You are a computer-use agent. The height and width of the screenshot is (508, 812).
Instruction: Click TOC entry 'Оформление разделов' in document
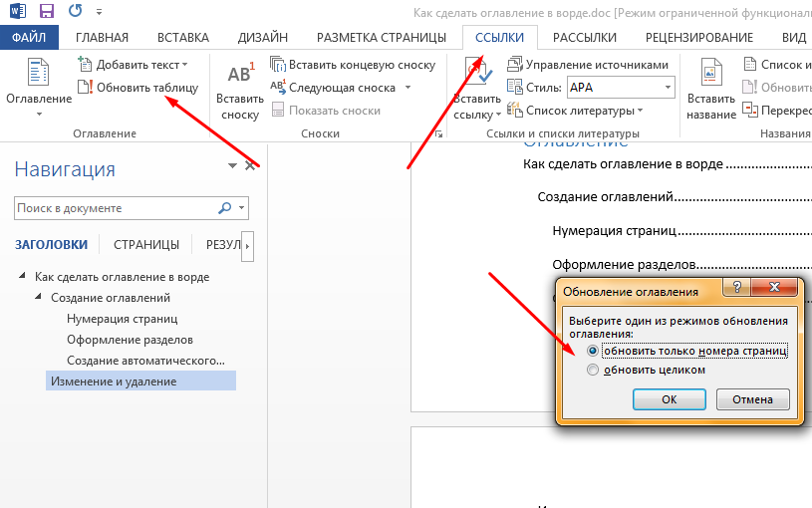click(x=624, y=265)
